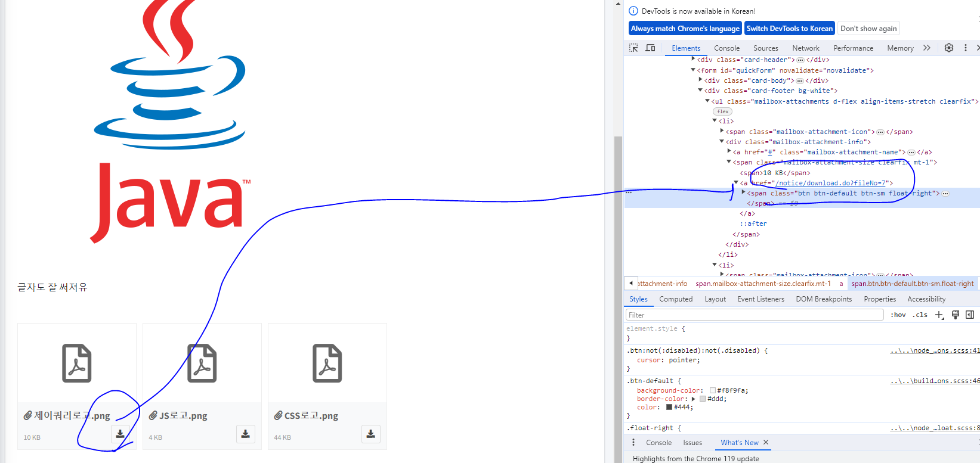980x463 pixels.
Task: Open drawer kebab menu beside Console
Action: point(633,442)
